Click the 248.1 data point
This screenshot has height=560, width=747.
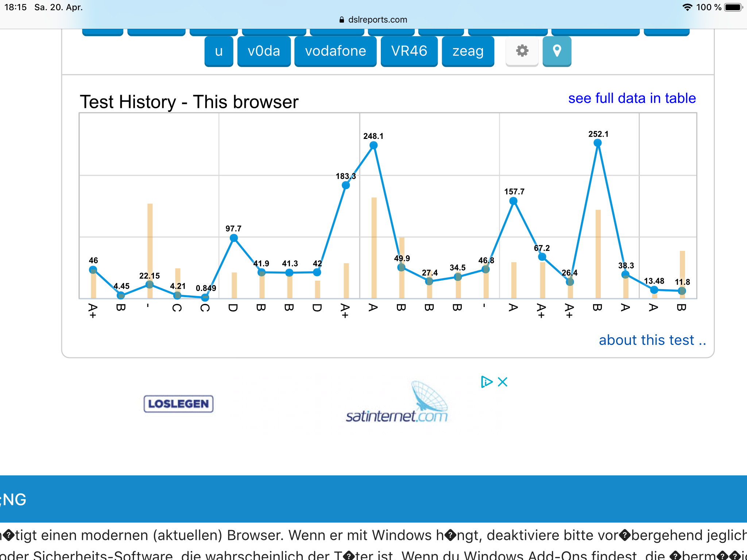(373, 145)
